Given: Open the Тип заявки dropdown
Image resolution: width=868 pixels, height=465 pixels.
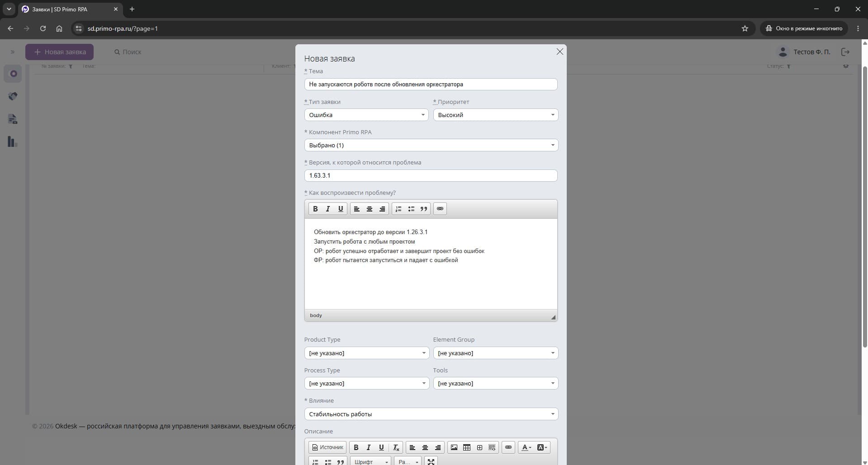Looking at the screenshot, I should 366,115.
